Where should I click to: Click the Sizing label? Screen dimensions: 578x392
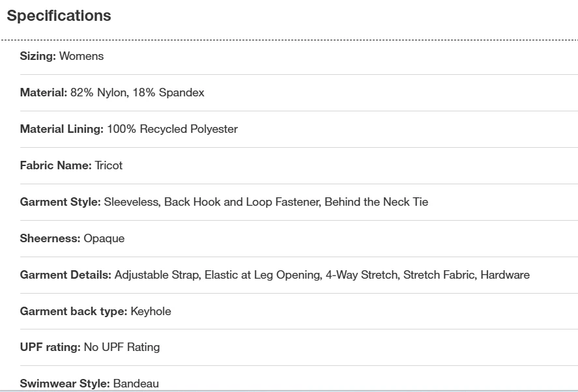38,56
